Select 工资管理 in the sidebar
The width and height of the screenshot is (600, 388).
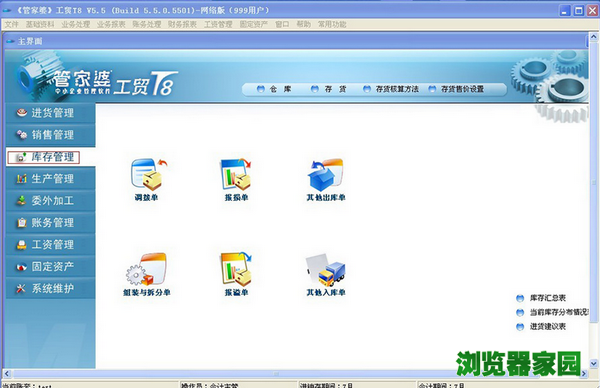pos(50,245)
